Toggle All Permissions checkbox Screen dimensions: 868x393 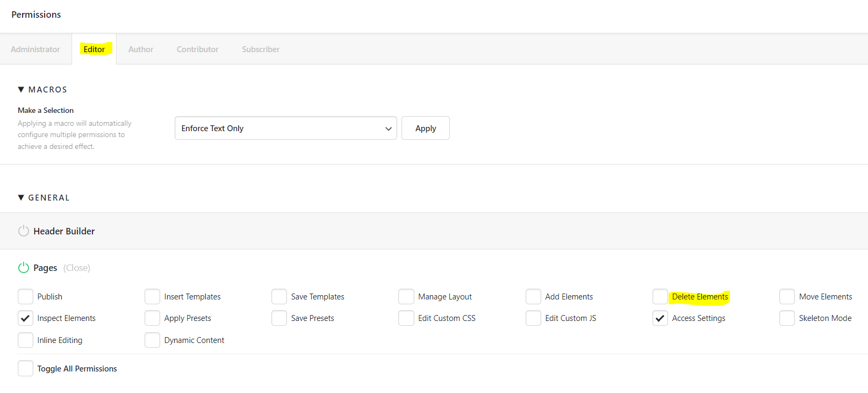(25, 368)
